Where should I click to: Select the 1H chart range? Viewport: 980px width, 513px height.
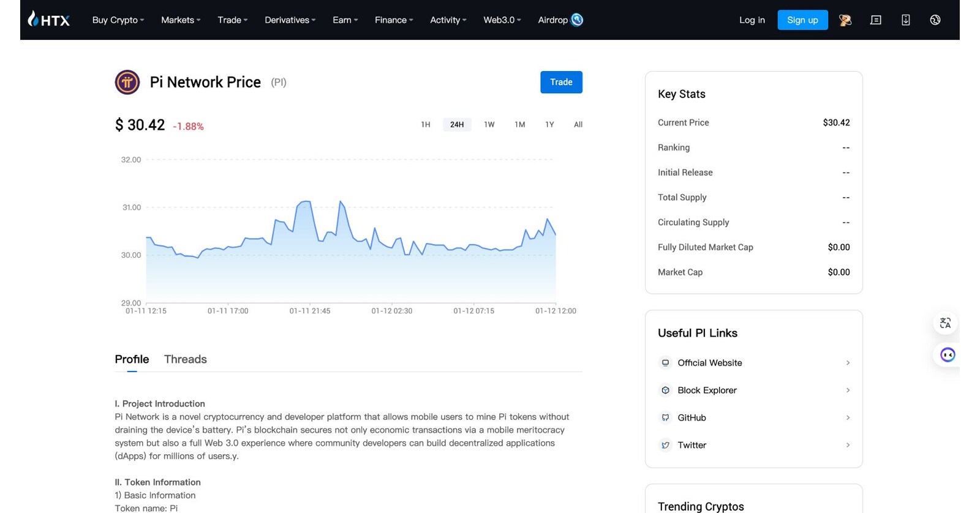point(426,124)
